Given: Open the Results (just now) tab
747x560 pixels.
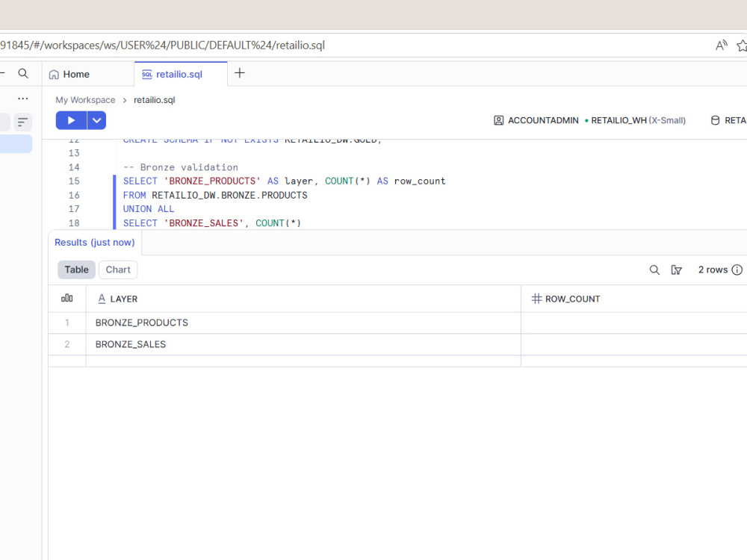Looking at the screenshot, I should (x=95, y=243).
